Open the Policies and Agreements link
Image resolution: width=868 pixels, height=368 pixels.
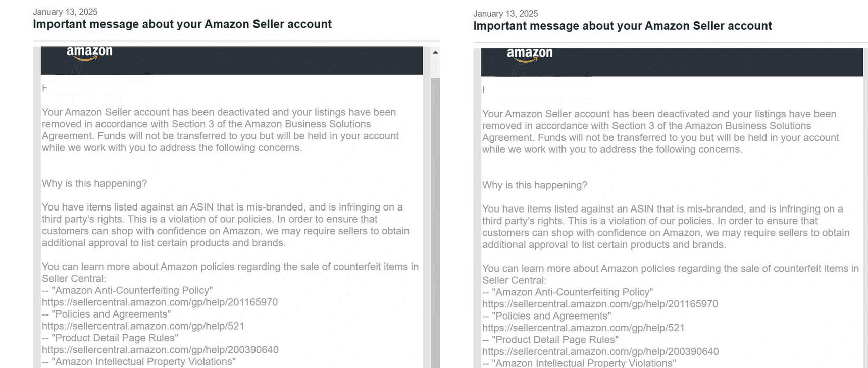pos(106,314)
